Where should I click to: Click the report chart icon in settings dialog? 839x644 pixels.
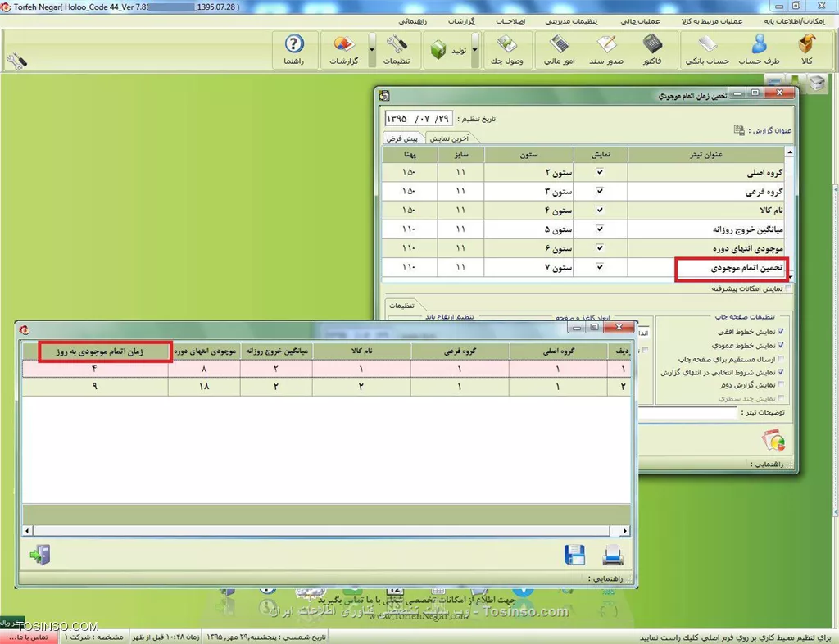point(773,440)
